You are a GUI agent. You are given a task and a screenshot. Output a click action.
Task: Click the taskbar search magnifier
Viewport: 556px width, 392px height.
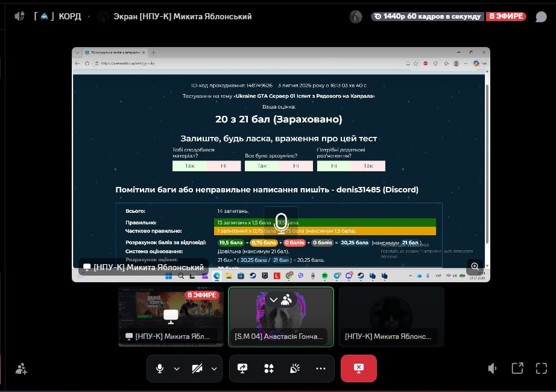(181, 276)
